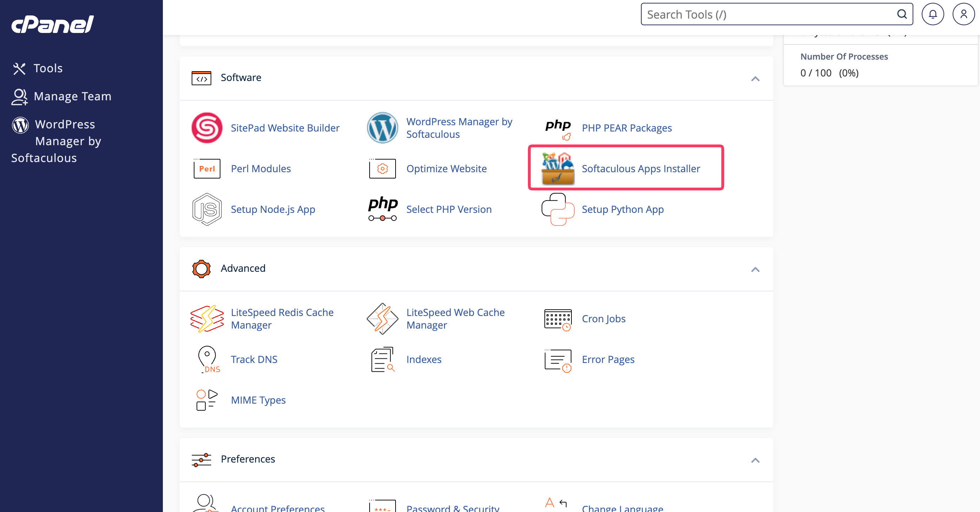Collapse the Software section chevron
This screenshot has height=512, width=980.
click(755, 79)
